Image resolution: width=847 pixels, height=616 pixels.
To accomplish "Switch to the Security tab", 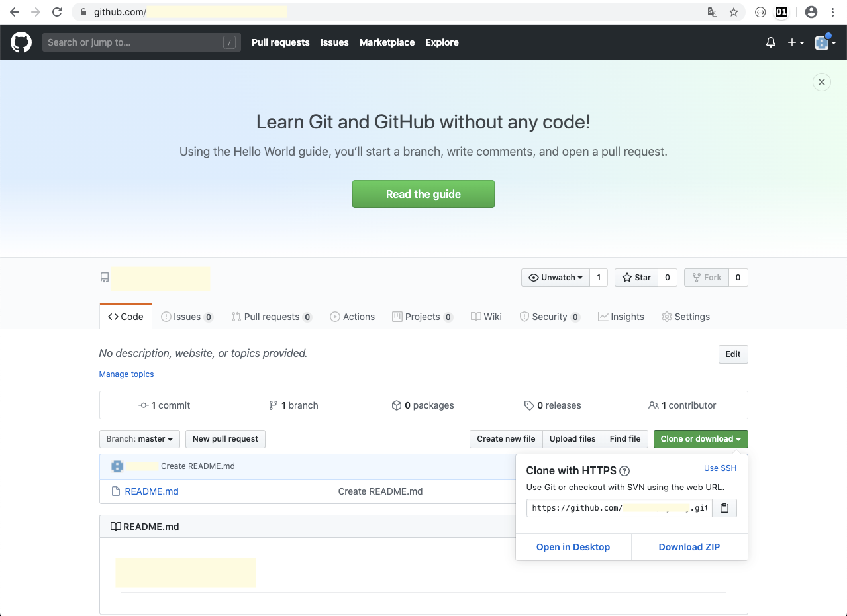I will click(550, 317).
